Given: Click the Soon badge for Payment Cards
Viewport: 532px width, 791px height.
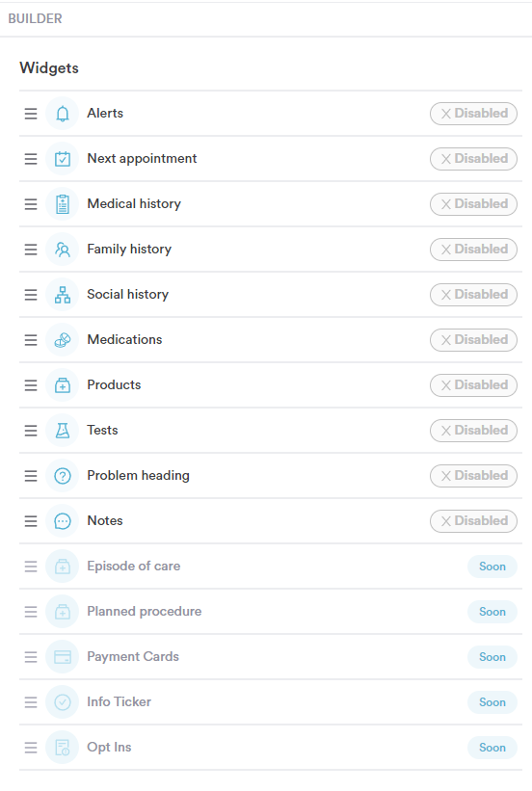Looking at the screenshot, I should tap(492, 657).
